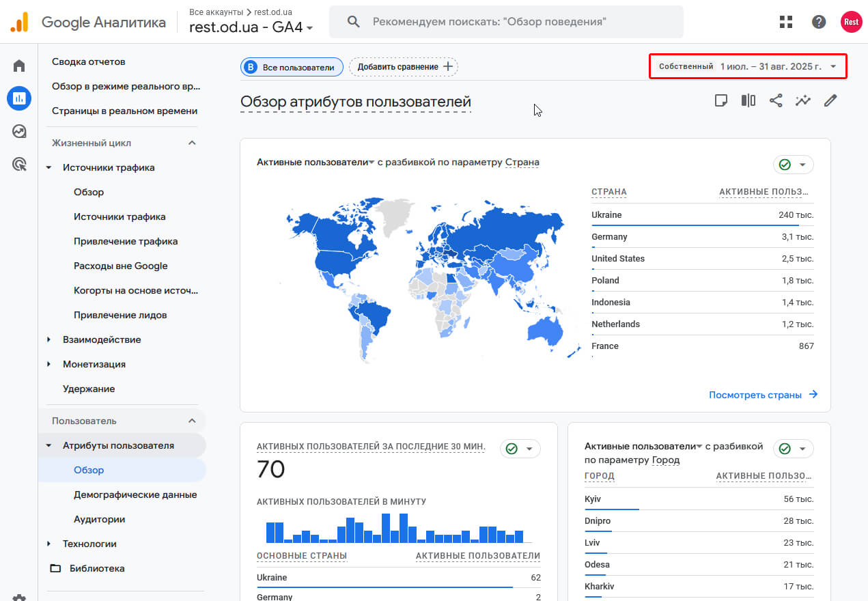Select Демографические данные in sidebar
Viewport: 868px width, 601px height.
(135, 494)
